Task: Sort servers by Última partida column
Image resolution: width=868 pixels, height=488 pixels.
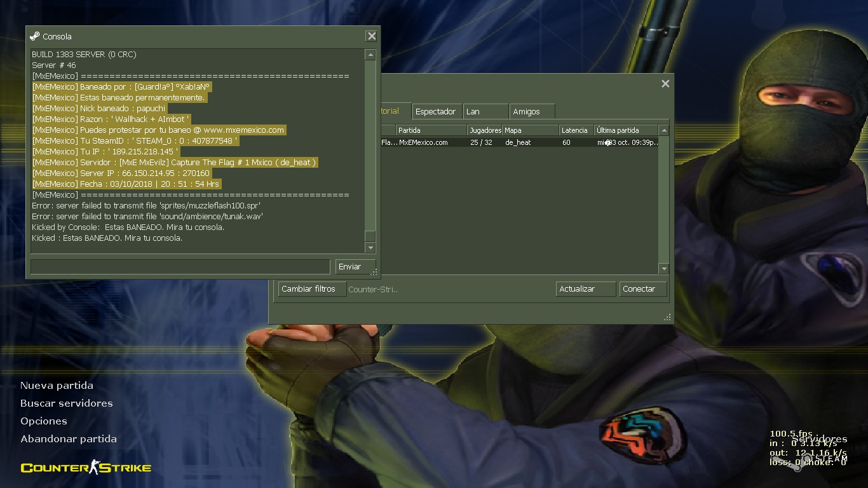Action: 626,130
